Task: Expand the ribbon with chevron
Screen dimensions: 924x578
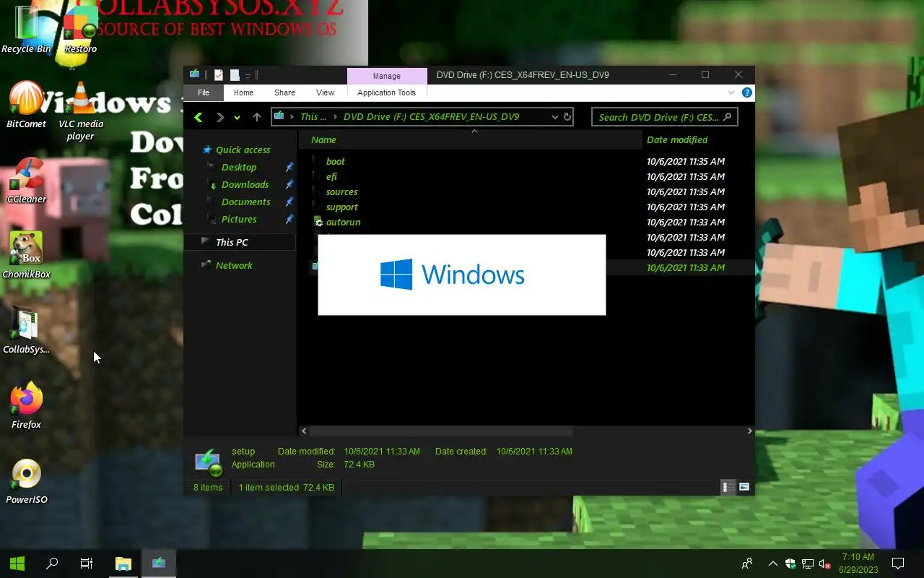Action: click(x=731, y=92)
